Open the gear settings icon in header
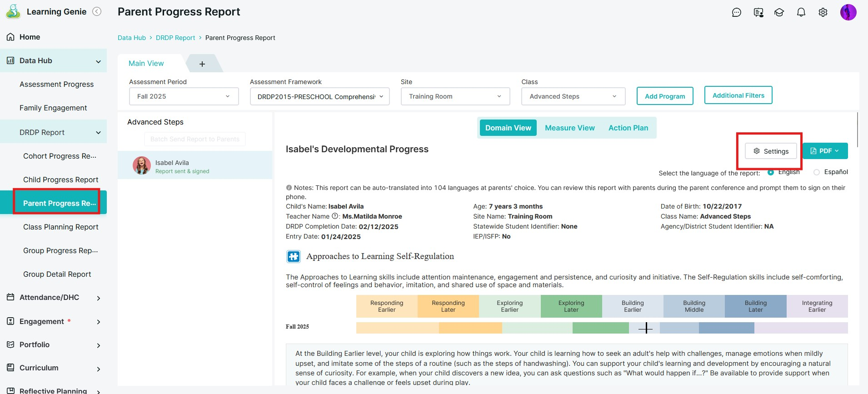 [x=823, y=12]
